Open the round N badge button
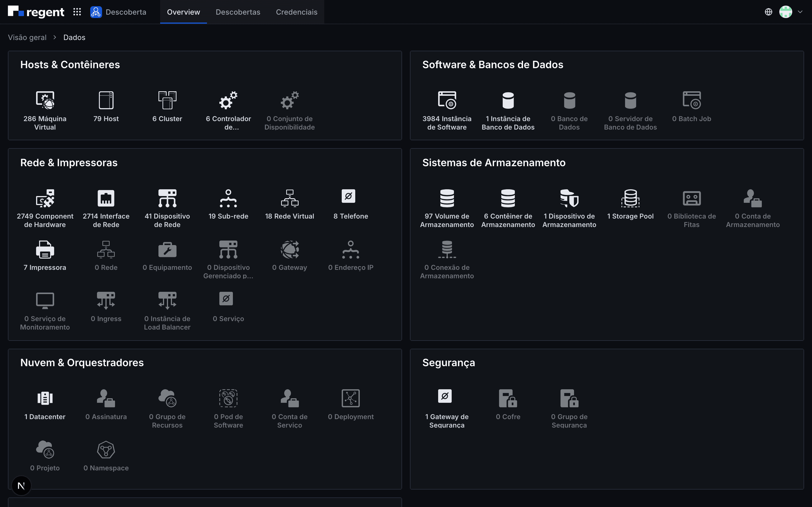Image resolution: width=812 pixels, height=507 pixels. click(x=21, y=486)
